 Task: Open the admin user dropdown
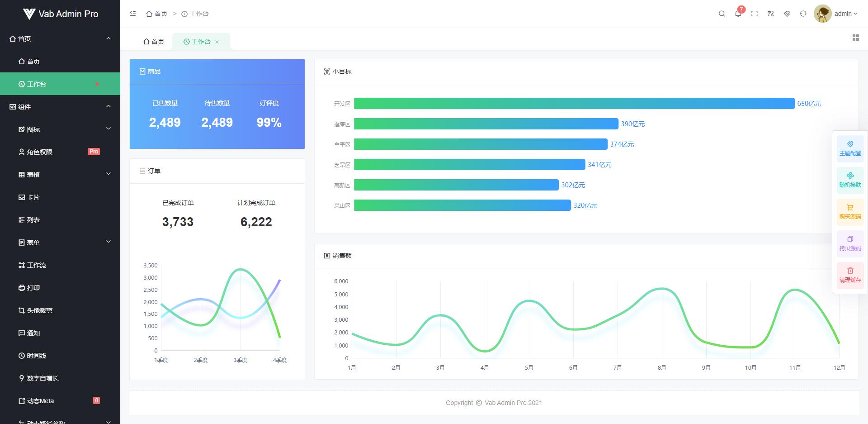836,14
